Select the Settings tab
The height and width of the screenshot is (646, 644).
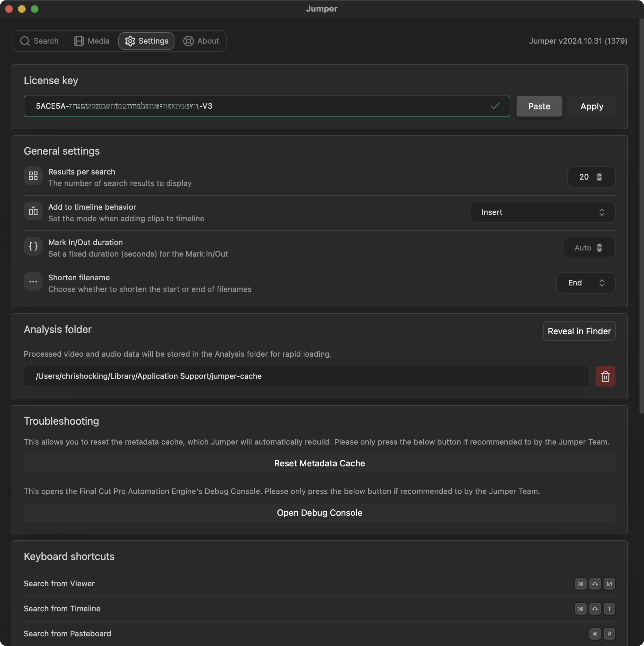[147, 41]
